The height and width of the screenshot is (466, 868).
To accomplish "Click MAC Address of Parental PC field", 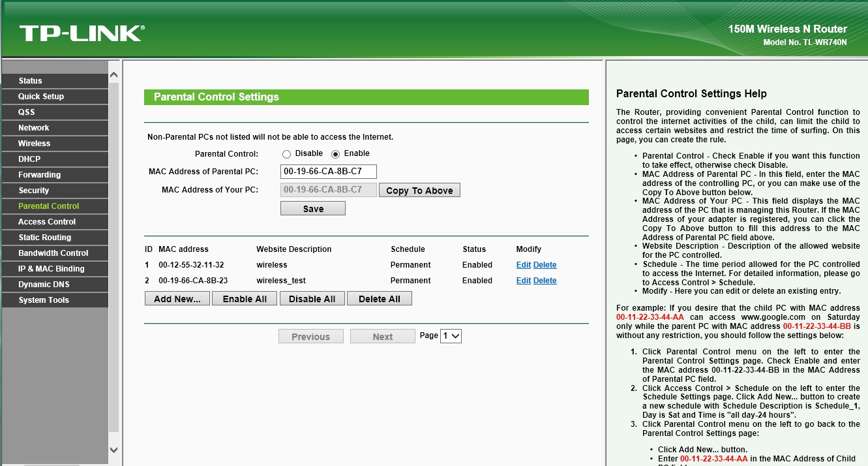I will tap(329, 172).
